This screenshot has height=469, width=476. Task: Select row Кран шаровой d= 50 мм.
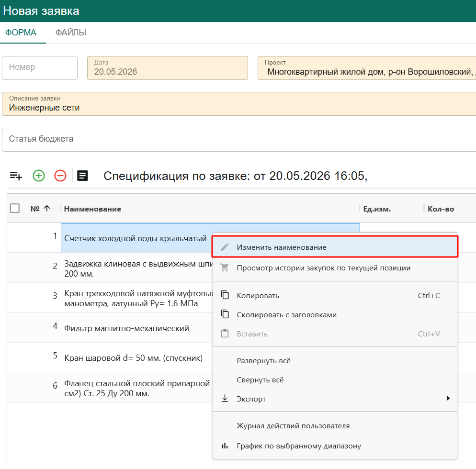point(133,358)
